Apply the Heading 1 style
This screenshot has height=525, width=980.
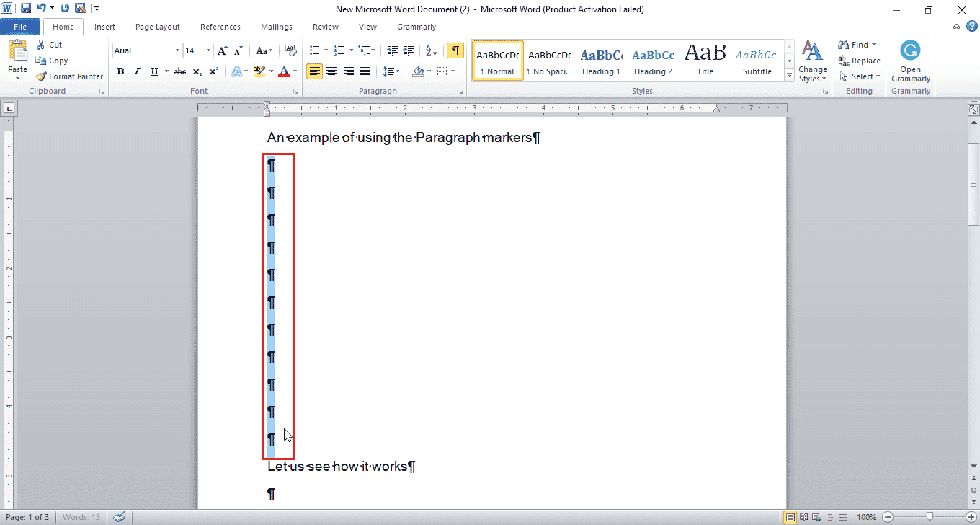[601, 60]
